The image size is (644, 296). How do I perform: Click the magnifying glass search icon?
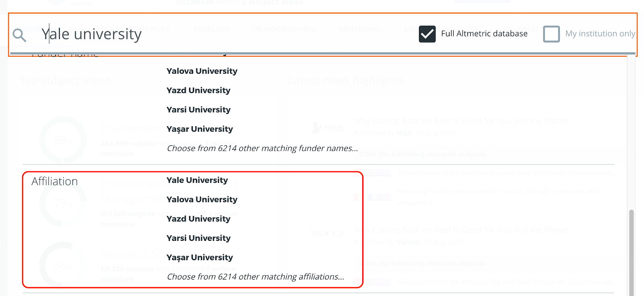click(x=19, y=35)
